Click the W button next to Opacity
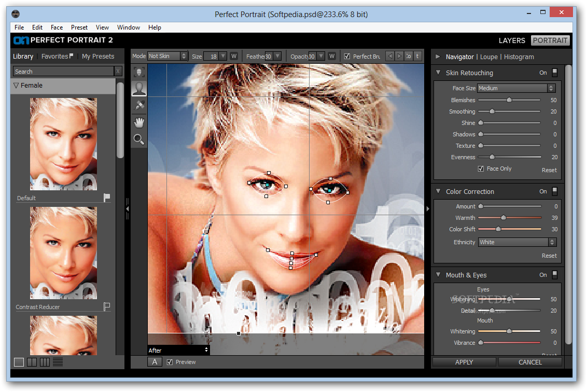587x392 pixels. 332,56
